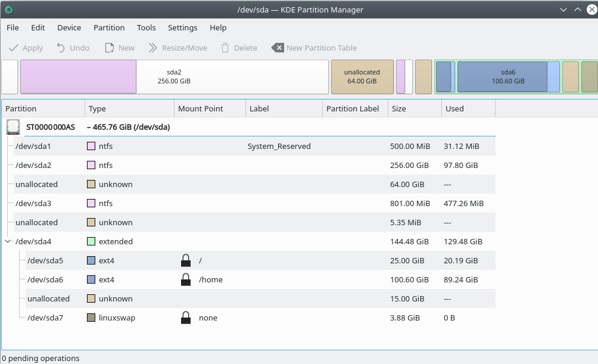Click the lock icon on the /home mount
The height and width of the screenshot is (364, 598).
185,279
